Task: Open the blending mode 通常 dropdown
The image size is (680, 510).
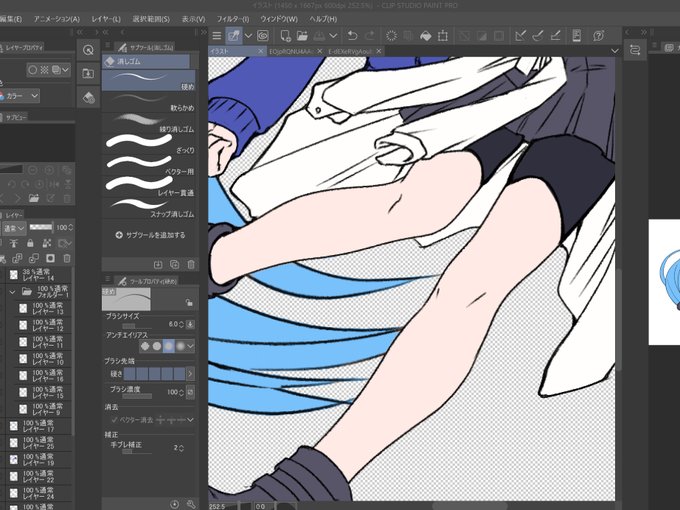Action: click(x=14, y=228)
